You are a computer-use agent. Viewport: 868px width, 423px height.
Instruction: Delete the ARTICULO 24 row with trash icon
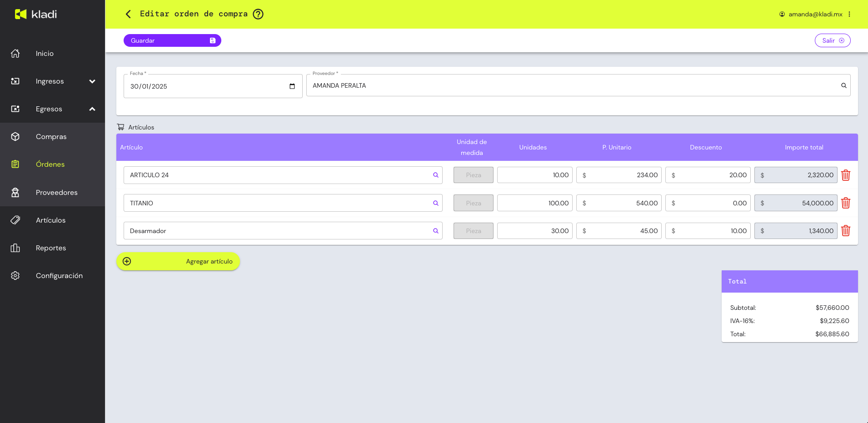pyautogui.click(x=845, y=175)
